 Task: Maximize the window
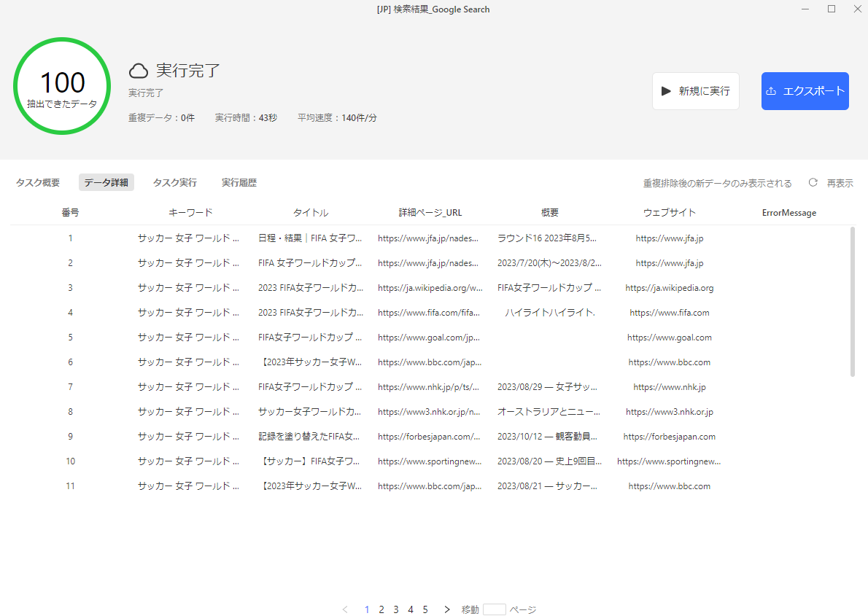tap(832, 9)
